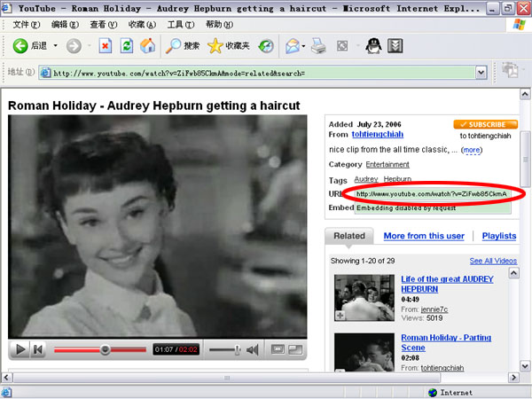
Task: Click the page vertical scrollbar up arrow
Action: pos(525,94)
